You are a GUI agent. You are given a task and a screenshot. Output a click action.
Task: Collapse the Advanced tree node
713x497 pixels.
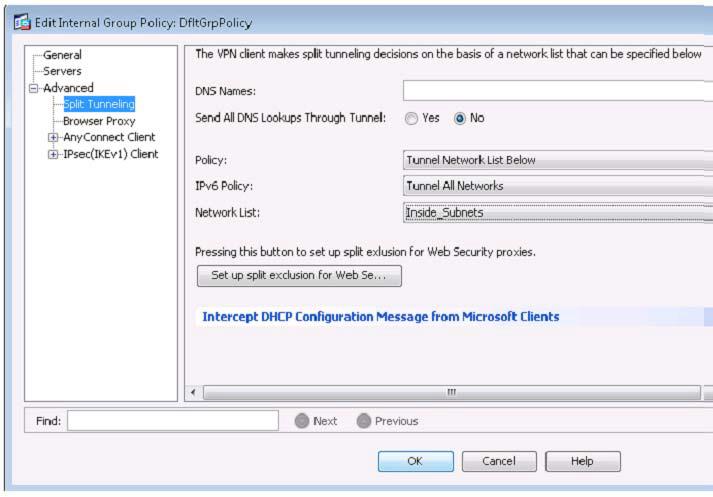[33, 88]
